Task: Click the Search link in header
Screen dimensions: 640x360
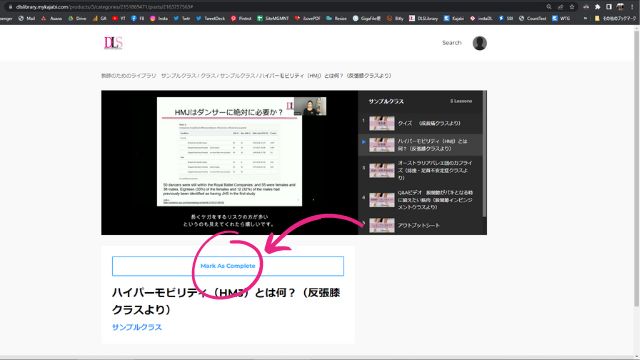Action: coord(451,43)
